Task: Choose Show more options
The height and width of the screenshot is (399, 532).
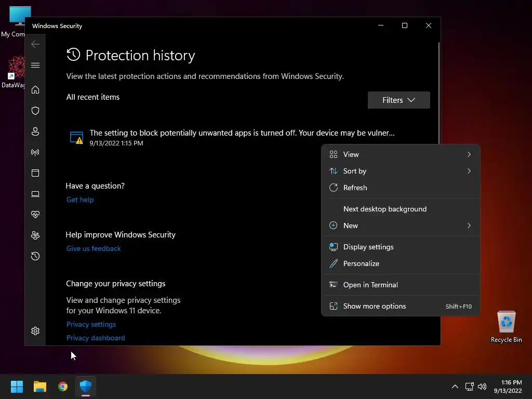Action: click(x=401, y=307)
